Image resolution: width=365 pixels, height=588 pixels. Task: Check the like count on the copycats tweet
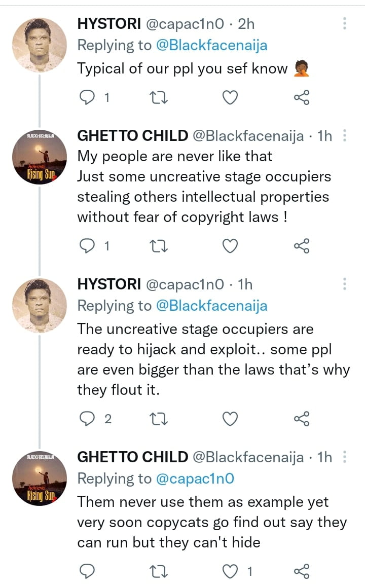pyautogui.click(x=241, y=571)
